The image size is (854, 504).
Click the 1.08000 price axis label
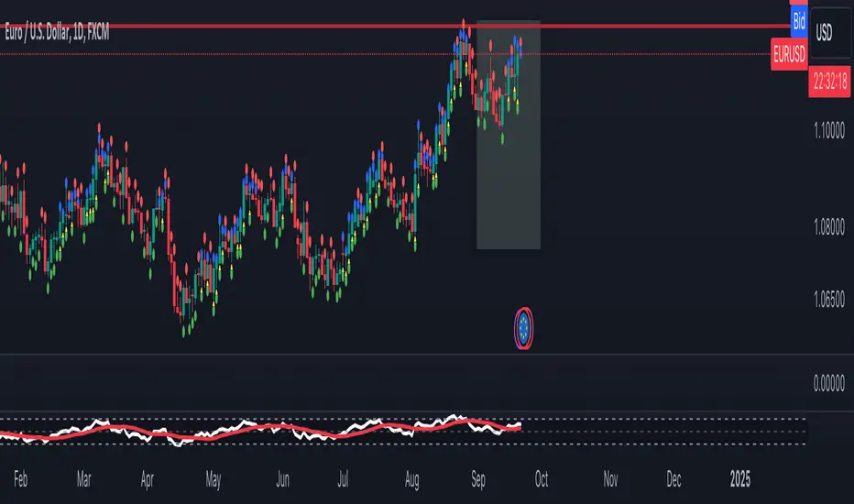pos(829,227)
